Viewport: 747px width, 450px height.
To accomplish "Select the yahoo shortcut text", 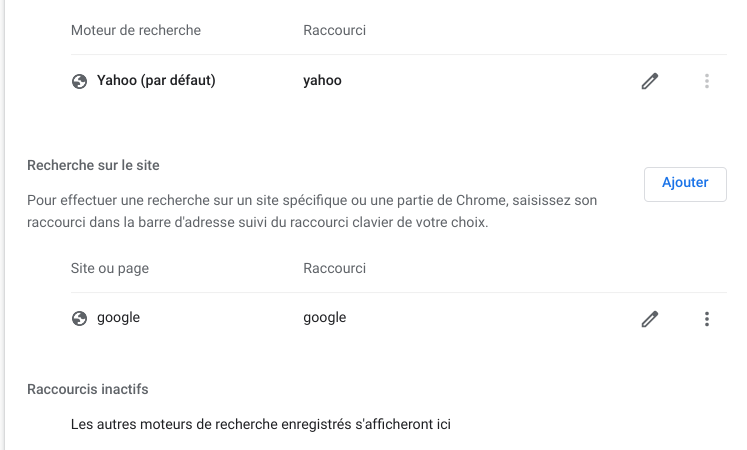I will [x=323, y=80].
